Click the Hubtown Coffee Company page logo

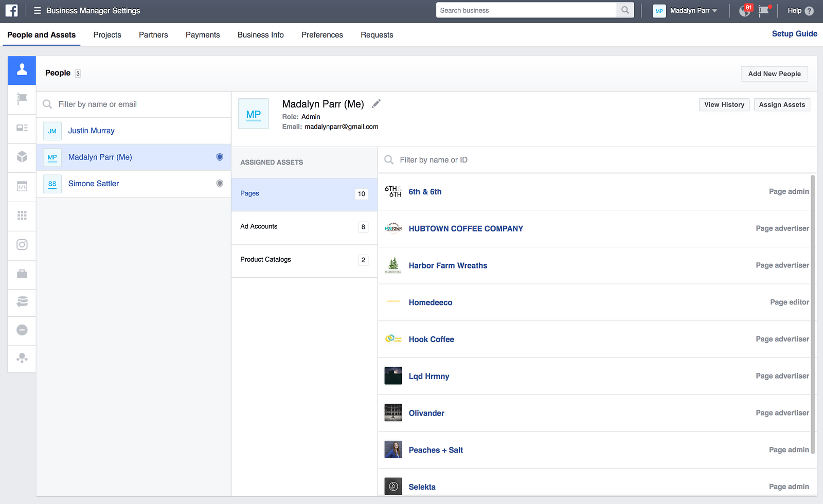point(393,228)
